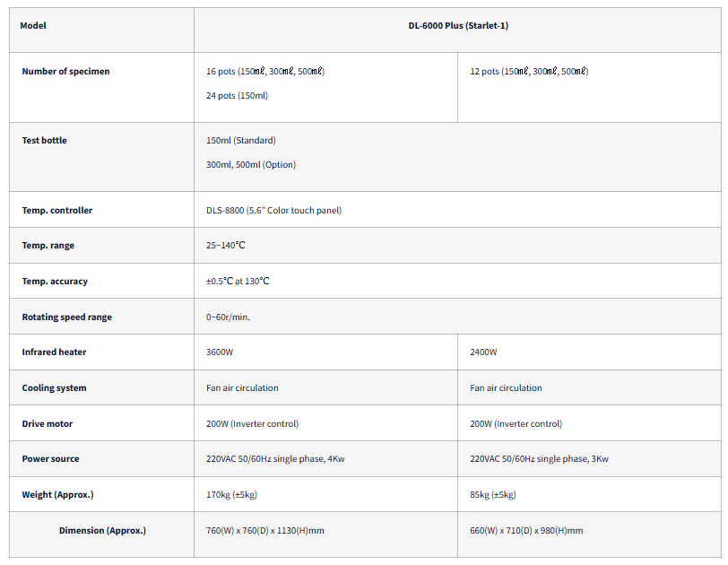
Task: Select the "Test bottle" row label
Action: click(44, 141)
